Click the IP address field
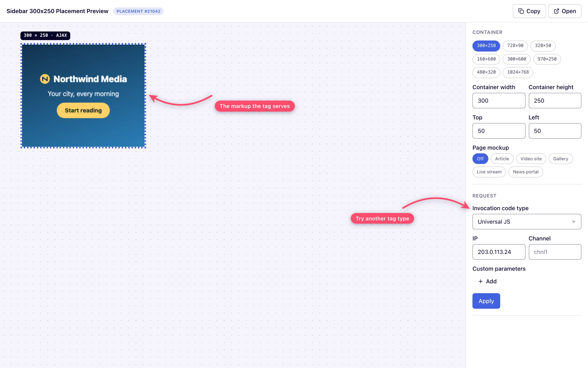Viewport: 588px width, 368px height. click(499, 252)
